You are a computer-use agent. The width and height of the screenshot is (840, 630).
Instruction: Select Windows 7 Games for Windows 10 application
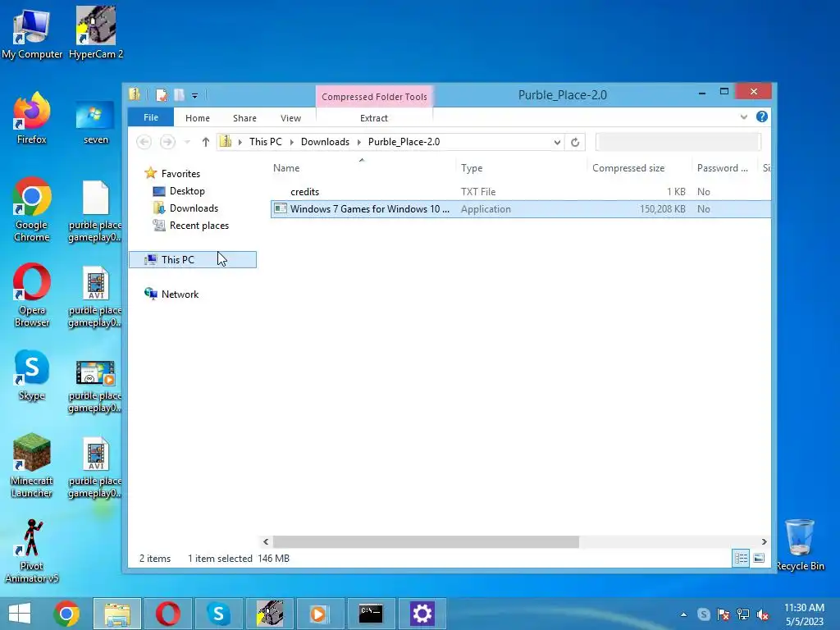click(521, 209)
